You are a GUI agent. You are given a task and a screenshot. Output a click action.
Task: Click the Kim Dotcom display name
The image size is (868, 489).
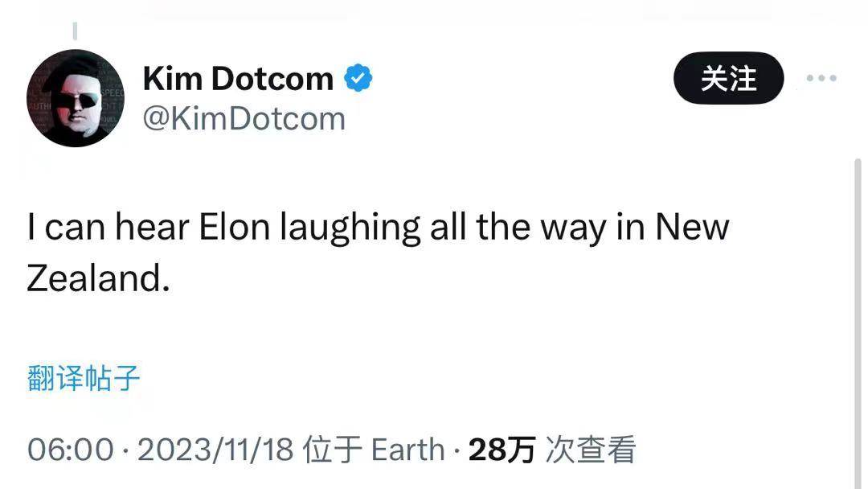pos(238,78)
